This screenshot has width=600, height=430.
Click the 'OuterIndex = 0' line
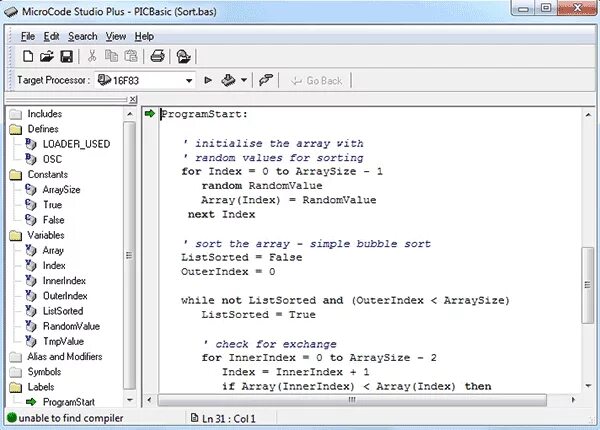coord(228,272)
